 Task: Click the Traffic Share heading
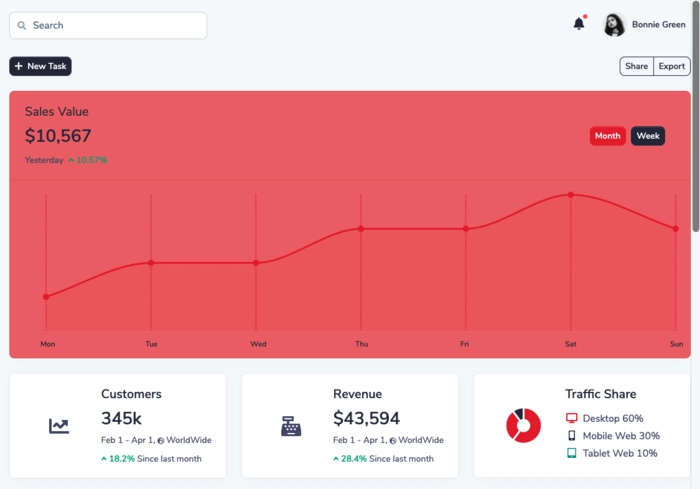click(x=600, y=394)
